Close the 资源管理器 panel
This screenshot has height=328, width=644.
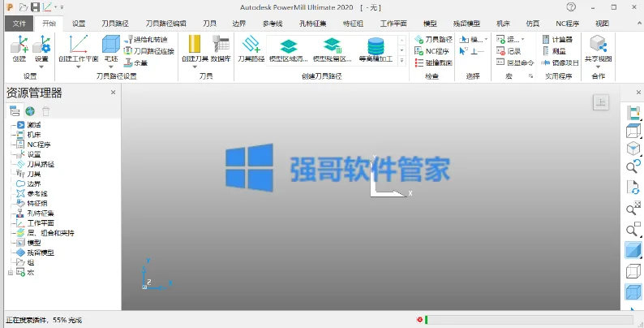pos(113,93)
